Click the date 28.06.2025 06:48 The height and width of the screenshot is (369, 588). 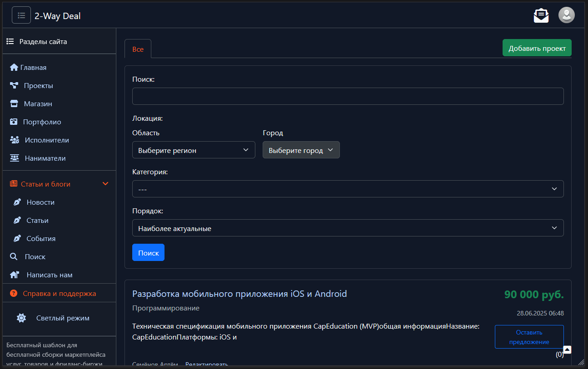[x=540, y=313]
